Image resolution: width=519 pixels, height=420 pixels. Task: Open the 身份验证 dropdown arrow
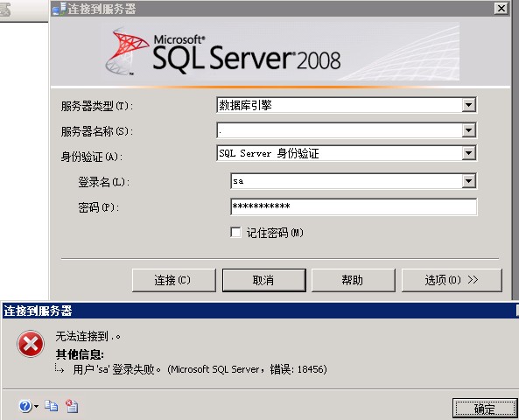pyautogui.click(x=468, y=153)
